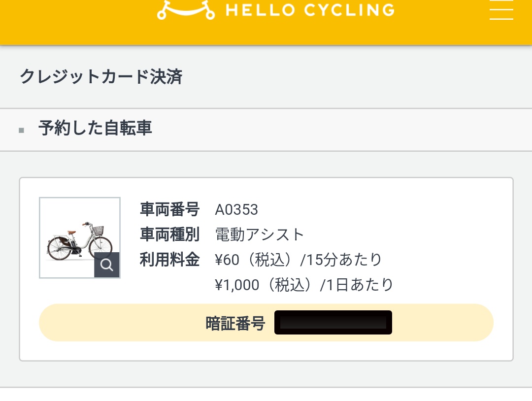The image size is (532, 401).
Task: Select vehicle number A0353
Action: pyautogui.click(x=236, y=210)
